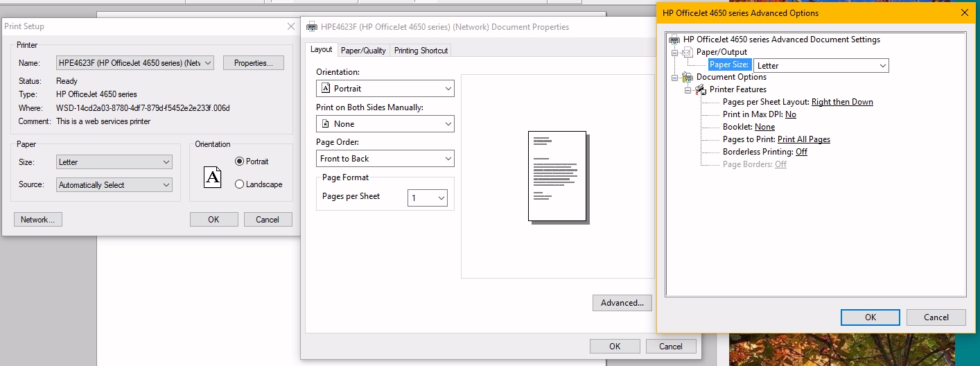The image size is (980, 366).
Task: Click the Borderless Printing Off link
Action: (801, 152)
